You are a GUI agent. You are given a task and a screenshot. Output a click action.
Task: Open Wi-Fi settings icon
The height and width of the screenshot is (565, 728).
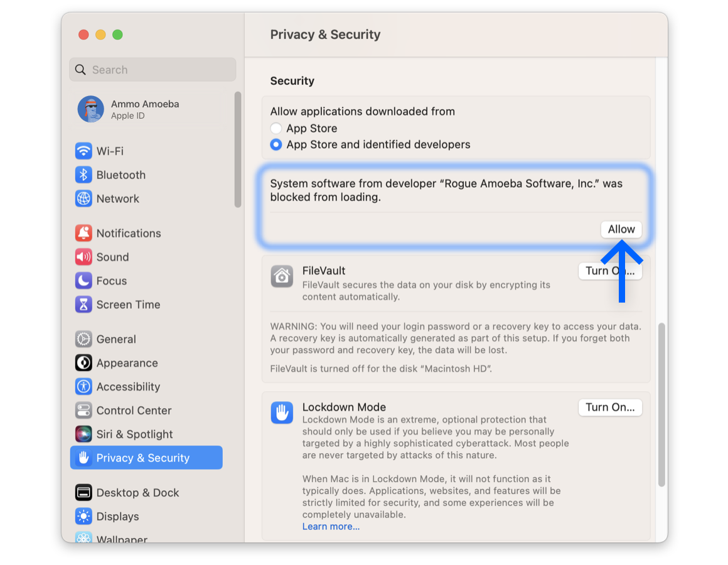(x=83, y=151)
